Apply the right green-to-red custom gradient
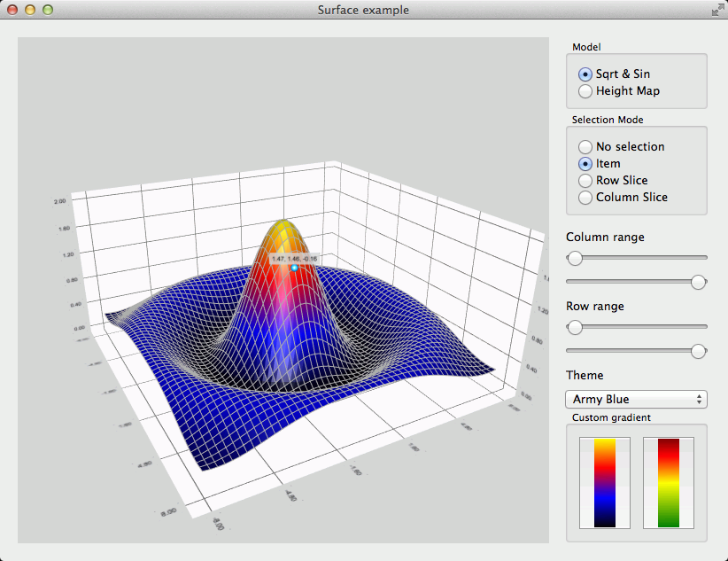This screenshot has width=728, height=561. (669, 482)
